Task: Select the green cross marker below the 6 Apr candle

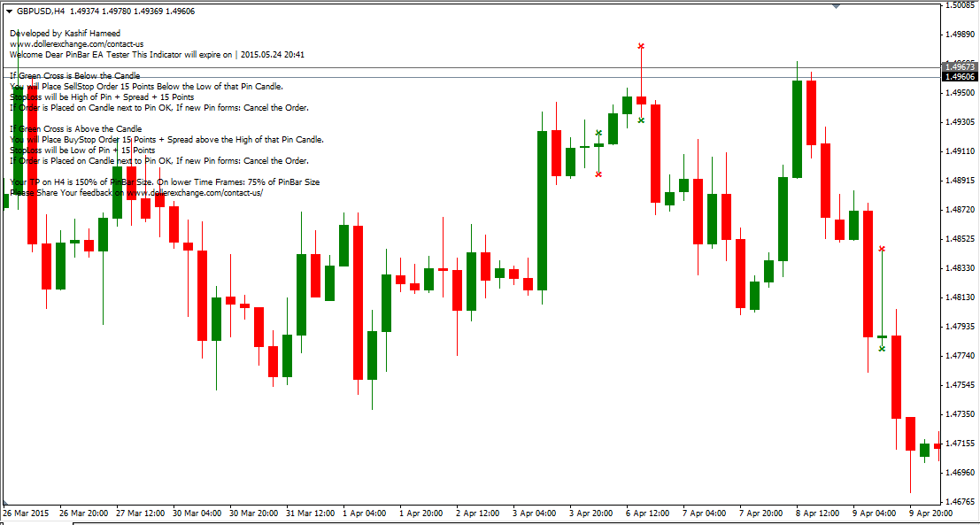Action: (x=640, y=120)
